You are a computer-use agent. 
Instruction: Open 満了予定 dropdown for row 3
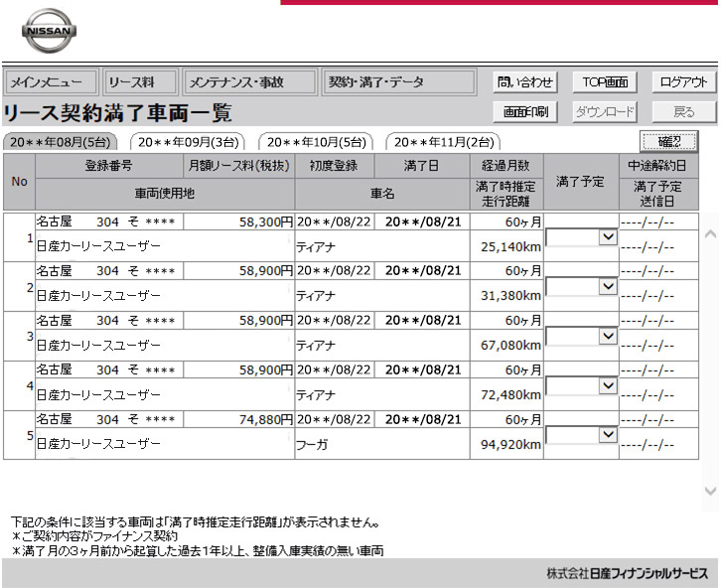point(581,336)
